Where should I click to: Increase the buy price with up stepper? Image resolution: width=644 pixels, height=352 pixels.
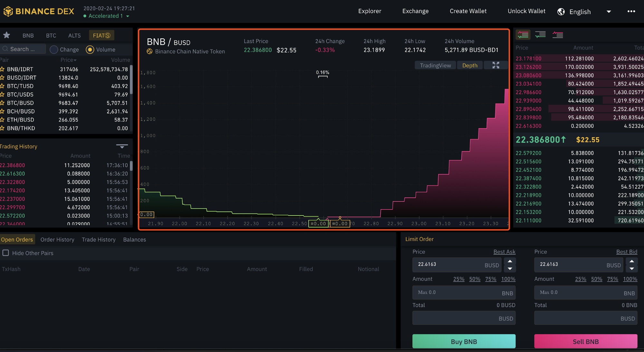coord(510,261)
